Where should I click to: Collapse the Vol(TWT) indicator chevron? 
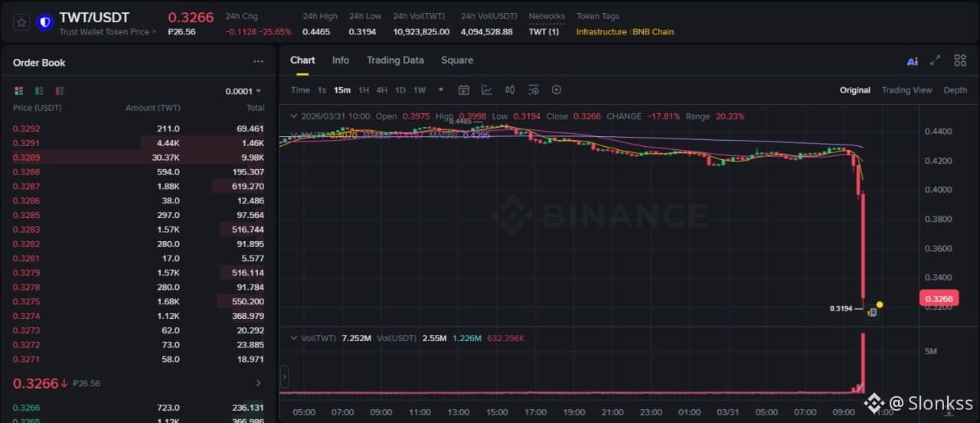(x=293, y=338)
